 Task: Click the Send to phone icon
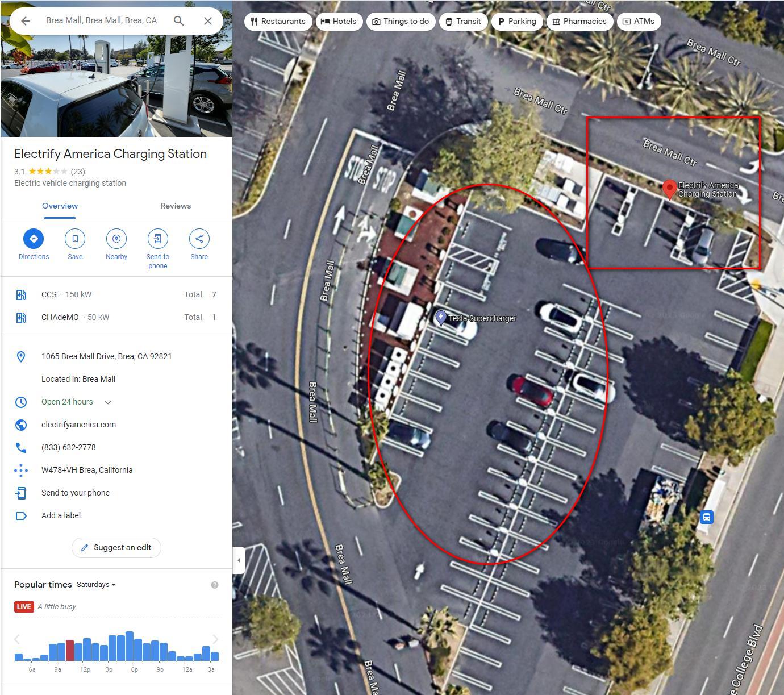click(158, 239)
